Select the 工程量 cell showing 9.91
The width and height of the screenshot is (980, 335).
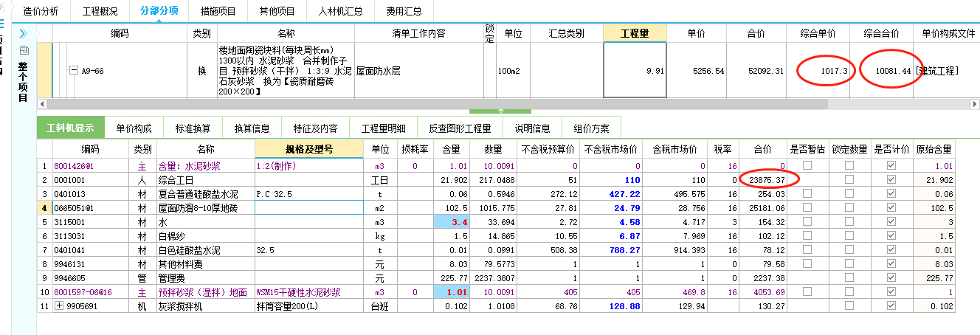click(x=635, y=70)
